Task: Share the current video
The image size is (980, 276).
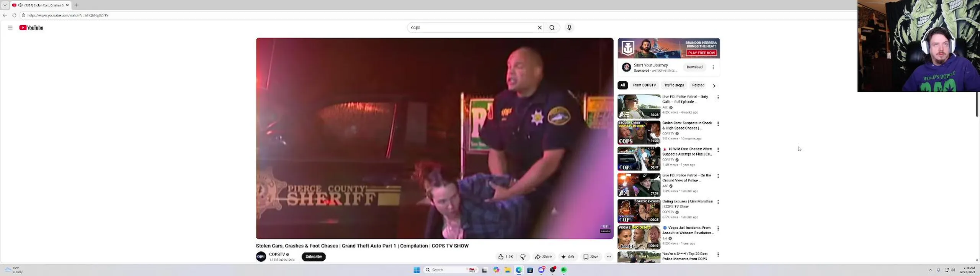Action: pos(543,257)
